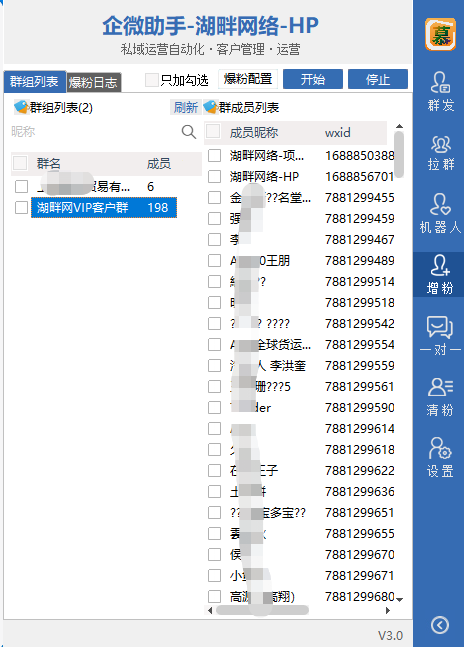Click the V3.0 version label

click(390, 635)
